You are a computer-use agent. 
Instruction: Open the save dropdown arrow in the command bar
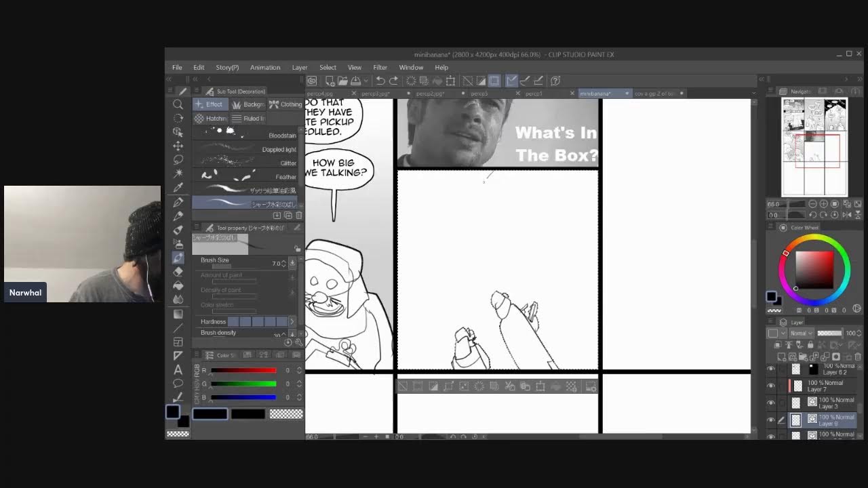click(x=366, y=81)
